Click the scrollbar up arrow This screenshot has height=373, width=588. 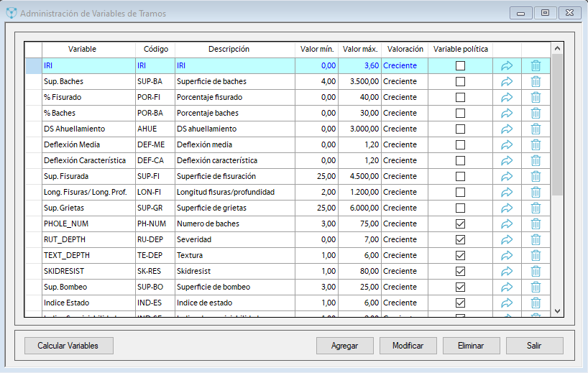[557, 48]
